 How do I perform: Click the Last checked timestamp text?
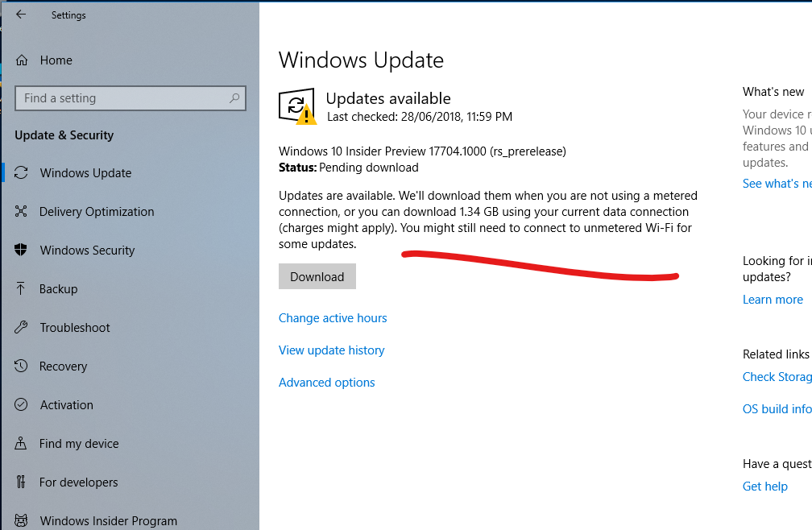420,117
